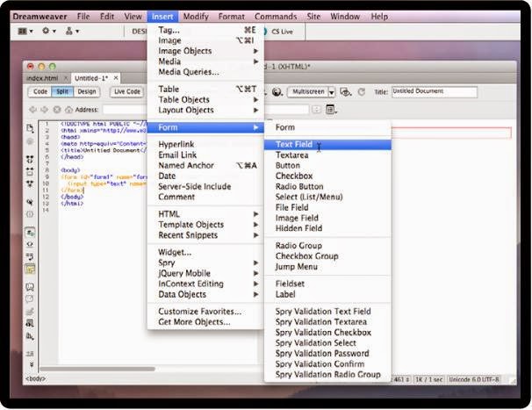Click the Preview in Browser globe icon

pyautogui.click(x=277, y=92)
